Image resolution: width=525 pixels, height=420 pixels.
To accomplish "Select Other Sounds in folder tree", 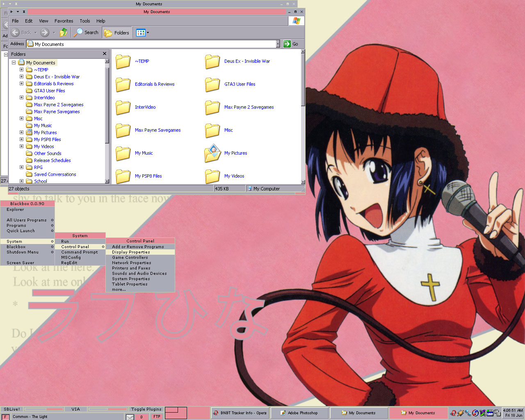I will click(x=48, y=153).
